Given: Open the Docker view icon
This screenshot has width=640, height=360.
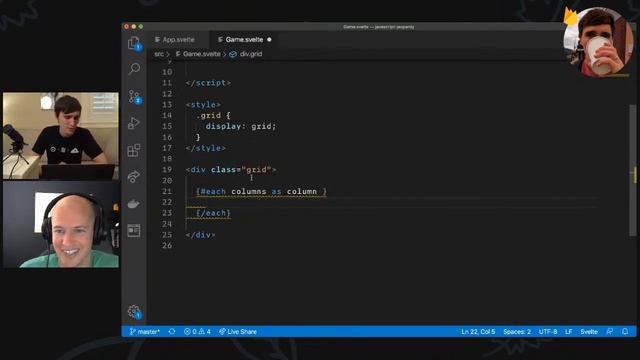Looking at the screenshot, I should click(134, 204).
